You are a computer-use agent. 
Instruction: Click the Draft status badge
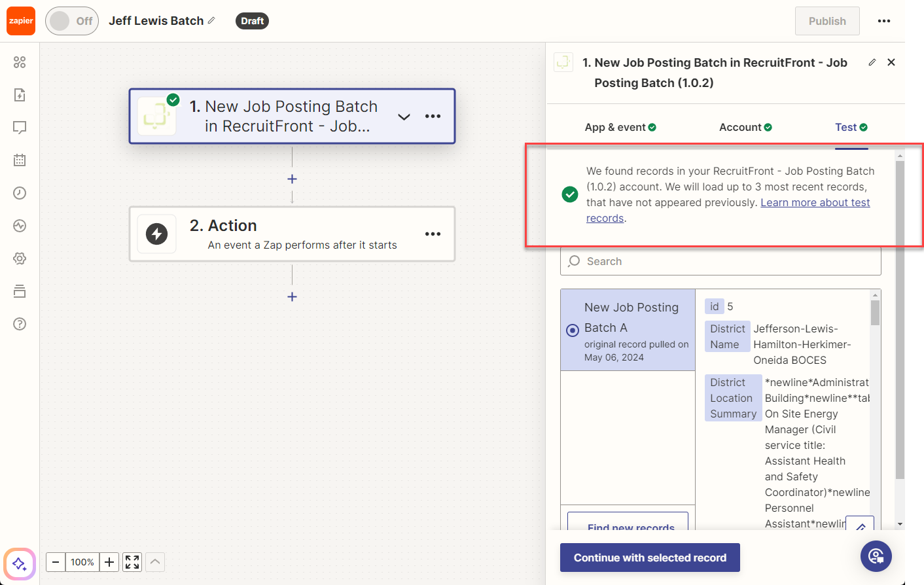tap(252, 21)
